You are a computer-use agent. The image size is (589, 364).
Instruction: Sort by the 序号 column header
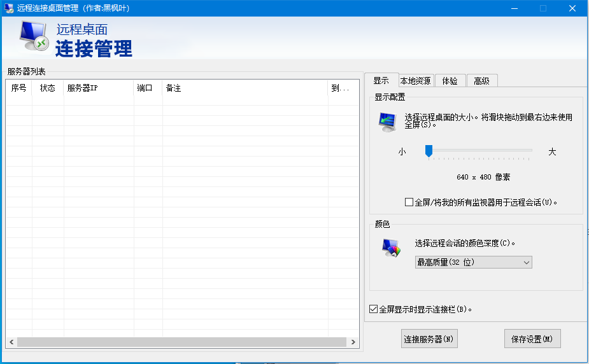(18, 88)
